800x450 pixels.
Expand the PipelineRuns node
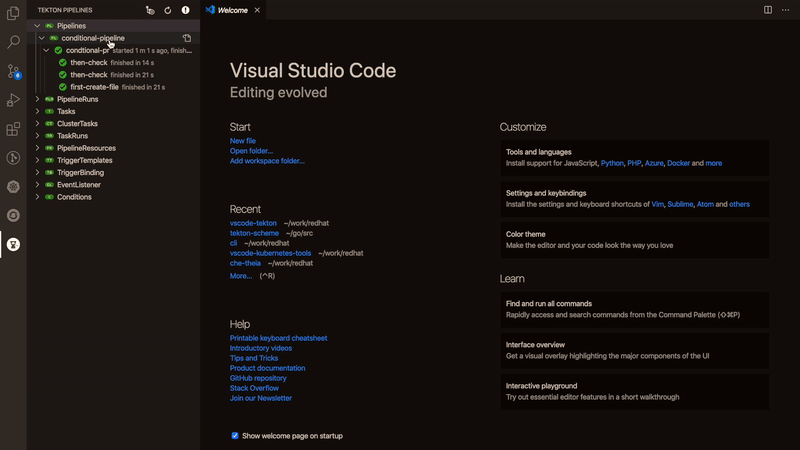(37, 99)
